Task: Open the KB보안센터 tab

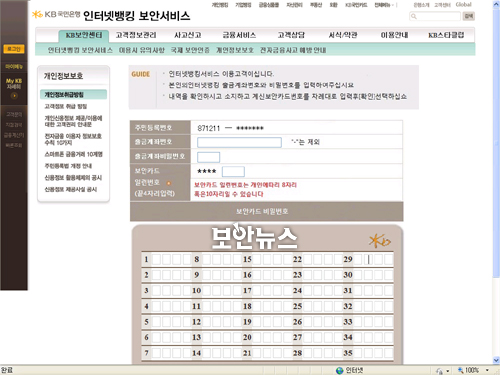Action: (84, 35)
